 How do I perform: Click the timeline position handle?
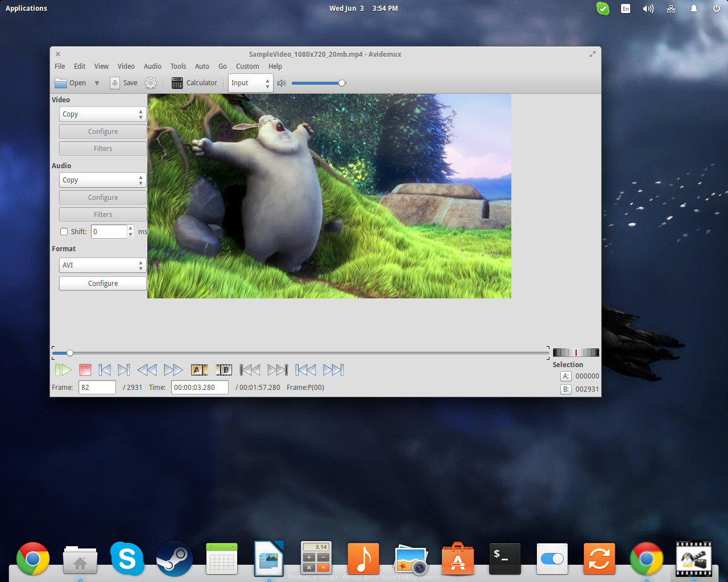tap(70, 354)
